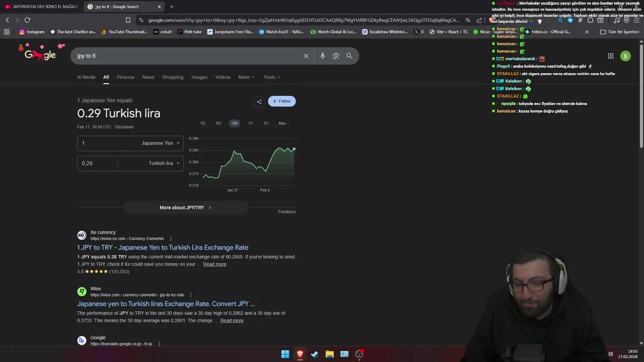This screenshot has width=644, height=362.
Task: Open the Windows Start menu
Action: (x=285, y=354)
